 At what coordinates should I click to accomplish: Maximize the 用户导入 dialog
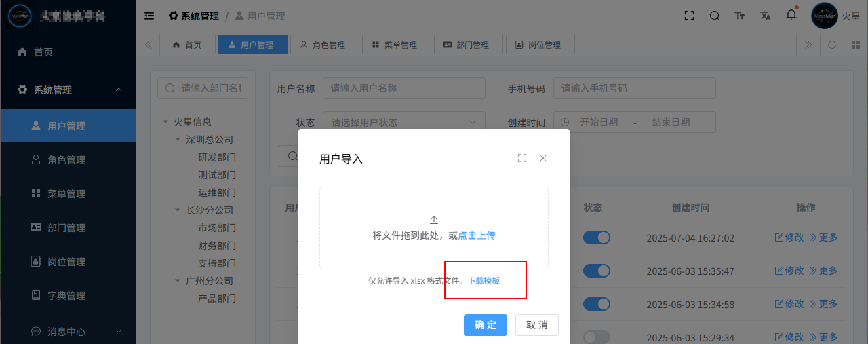tap(521, 158)
